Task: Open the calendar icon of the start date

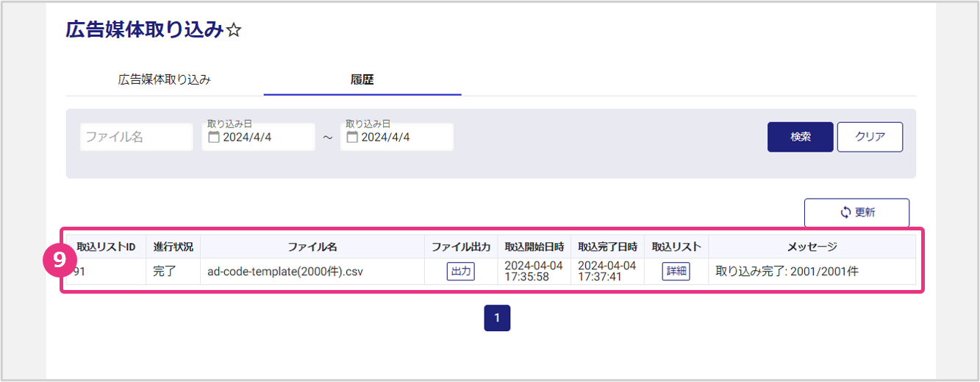Action: coord(214,138)
